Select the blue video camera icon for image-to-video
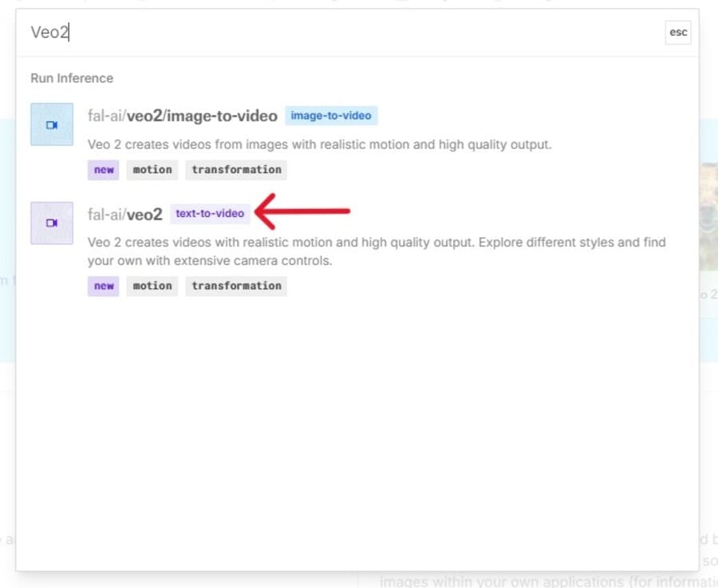Screen dimensions: 718x588 pos(52,124)
